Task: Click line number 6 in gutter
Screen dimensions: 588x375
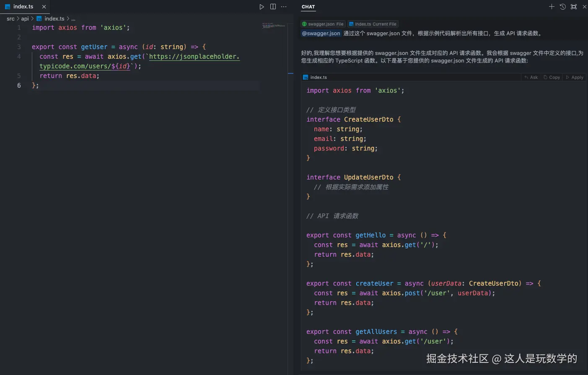Action: tap(19, 86)
